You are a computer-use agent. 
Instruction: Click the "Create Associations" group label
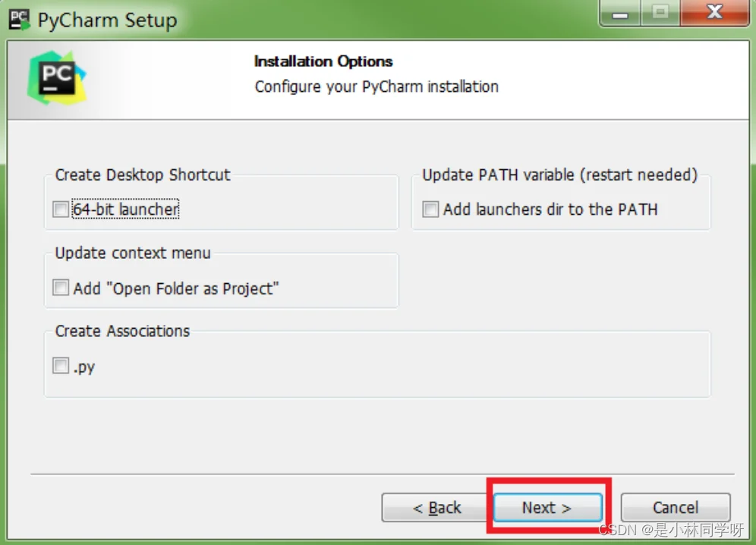coord(122,331)
